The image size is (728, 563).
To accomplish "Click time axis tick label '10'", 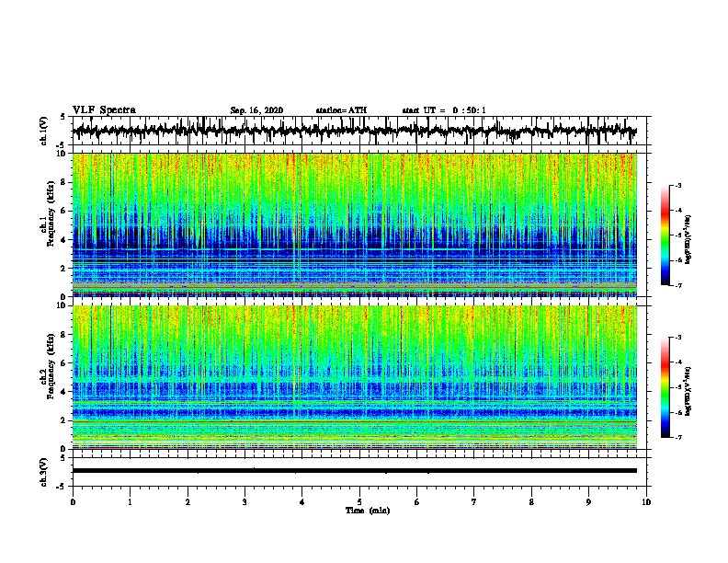I will [646, 502].
